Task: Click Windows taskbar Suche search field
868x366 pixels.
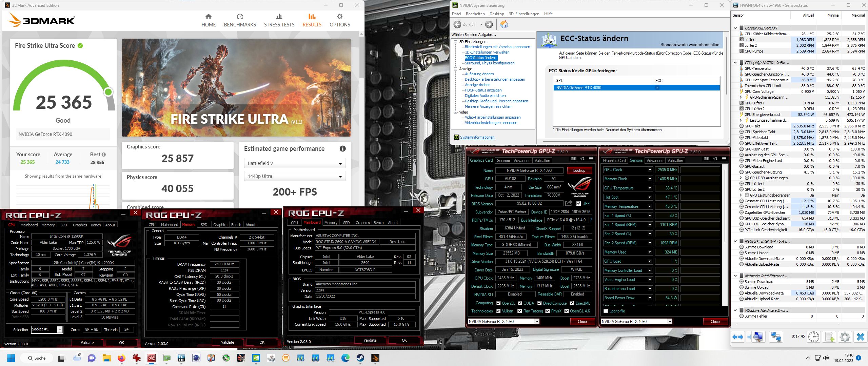Action: pos(37,358)
